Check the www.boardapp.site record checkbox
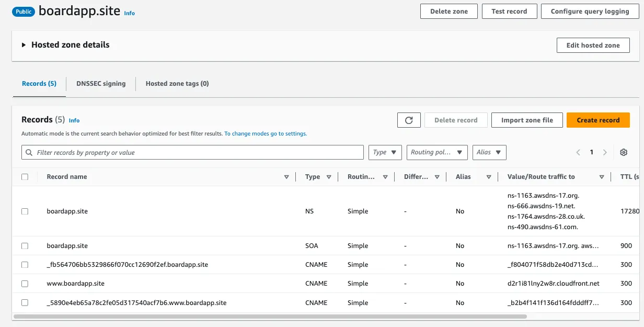The image size is (644, 327). coord(25,284)
